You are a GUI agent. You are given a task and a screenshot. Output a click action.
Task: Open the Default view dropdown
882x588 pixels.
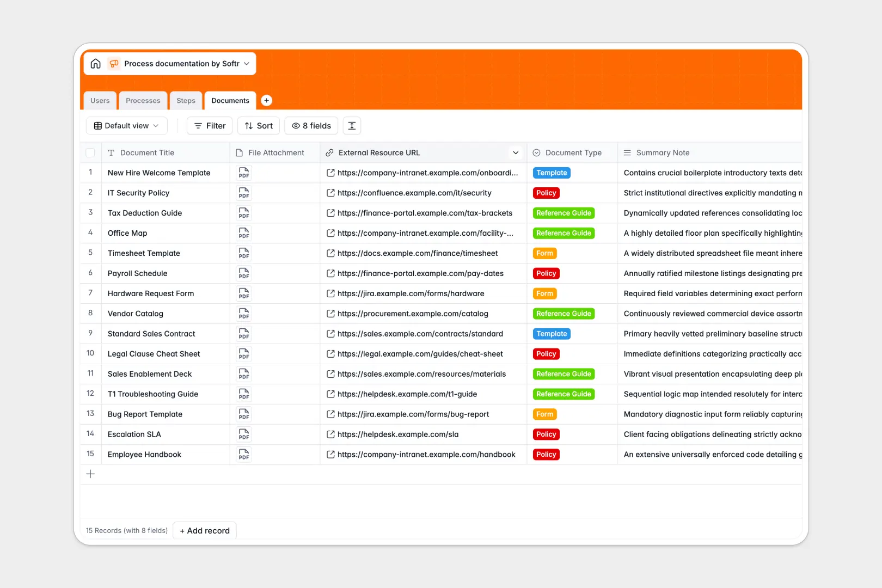click(x=126, y=125)
